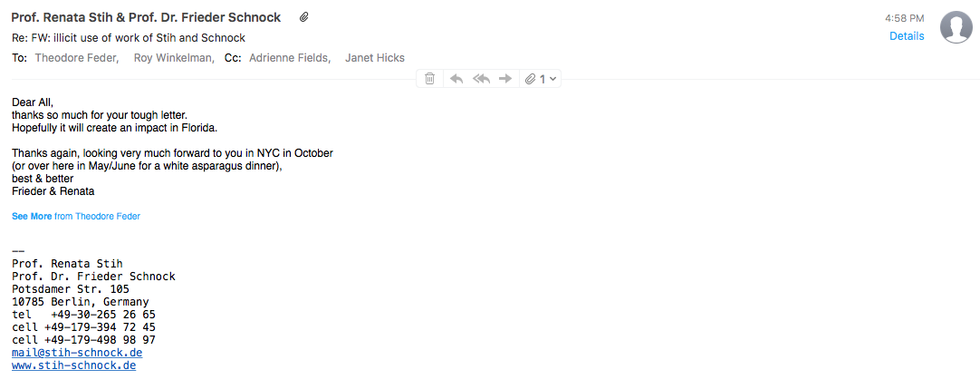Viewport: 980px width, 389px height.
Task: Click the paperclip beside sender name
Action: click(x=303, y=17)
